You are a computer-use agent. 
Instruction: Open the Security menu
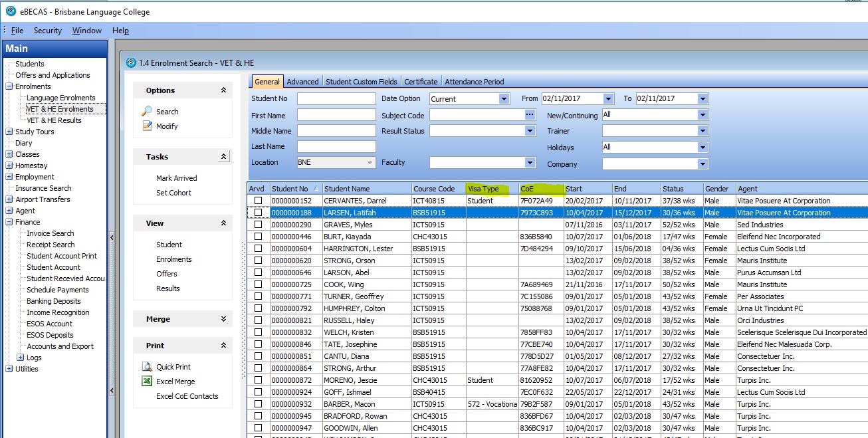point(47,31)
